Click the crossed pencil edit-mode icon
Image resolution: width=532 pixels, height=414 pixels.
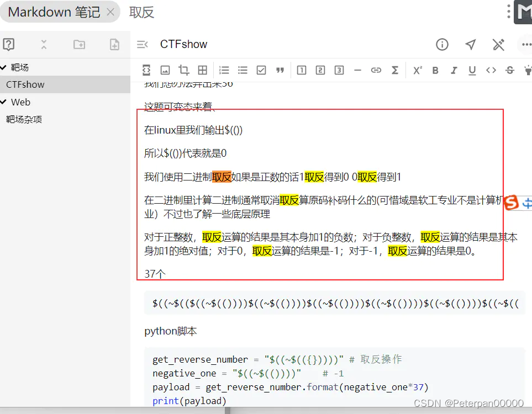pos(498,44)
